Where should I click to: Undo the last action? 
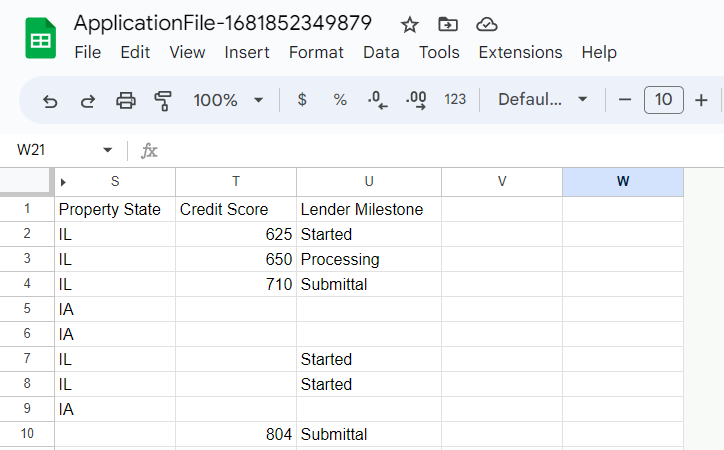point(50,100)
